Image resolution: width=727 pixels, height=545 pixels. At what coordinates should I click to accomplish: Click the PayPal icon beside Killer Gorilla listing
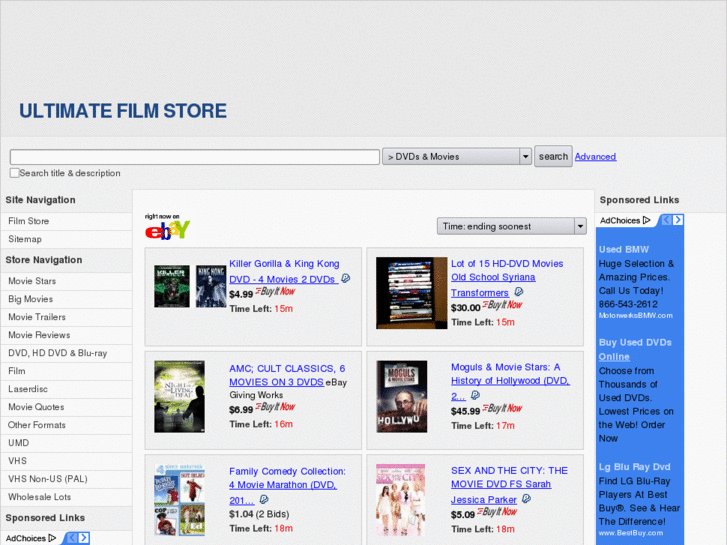point(345,278)
